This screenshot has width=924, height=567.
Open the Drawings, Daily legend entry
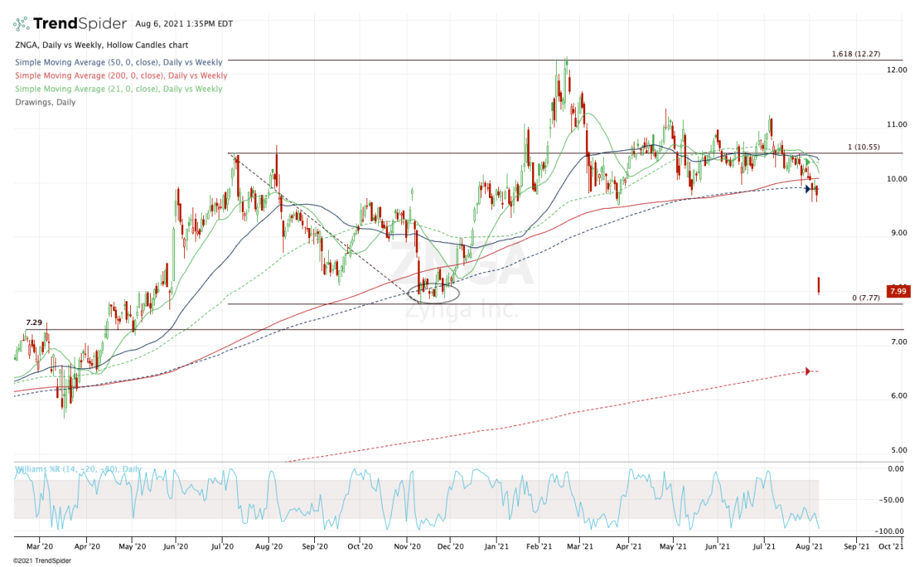tap(45, 102)
